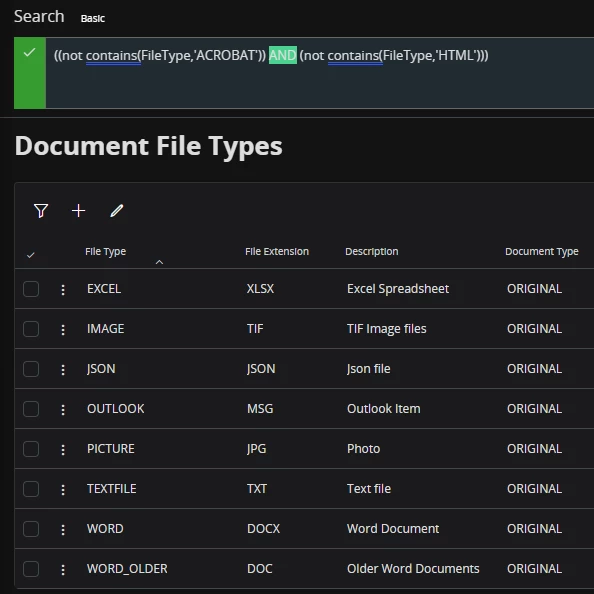The width and height of the screenshot is (594, 594).
Task: Open three-dot menu for WORD row
Action: click(63, 530)
